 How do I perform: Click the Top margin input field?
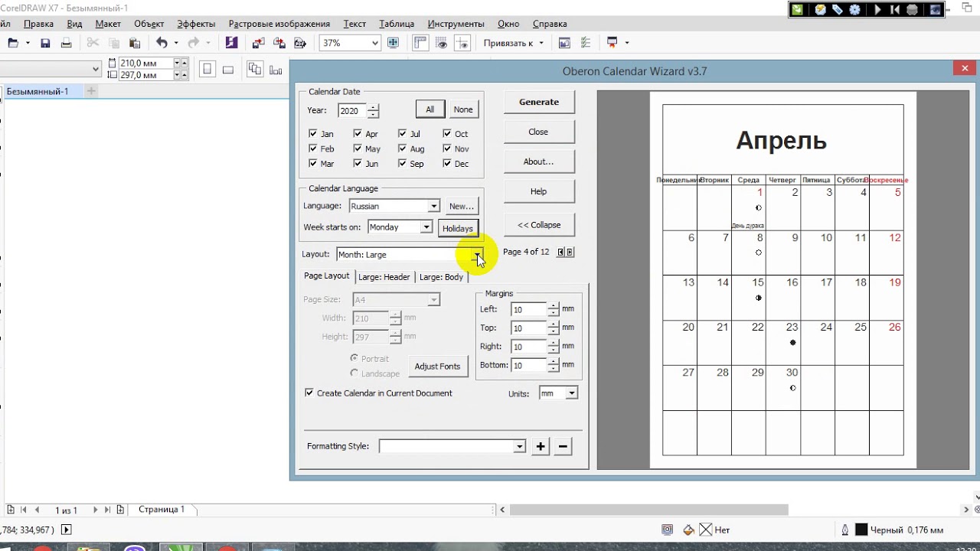pos(528,328)
